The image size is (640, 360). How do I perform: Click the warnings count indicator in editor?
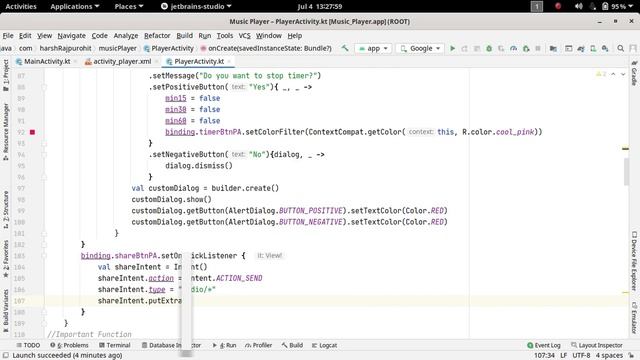tap(602, 74)
